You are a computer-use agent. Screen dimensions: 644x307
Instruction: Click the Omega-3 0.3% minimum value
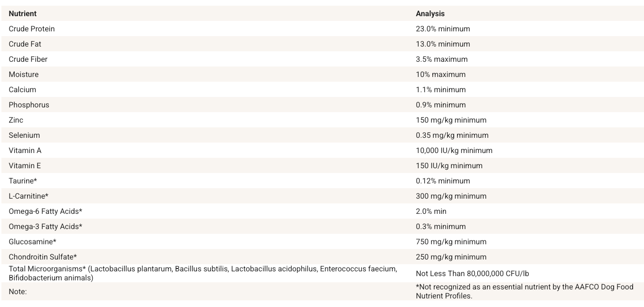coord(440,227)
